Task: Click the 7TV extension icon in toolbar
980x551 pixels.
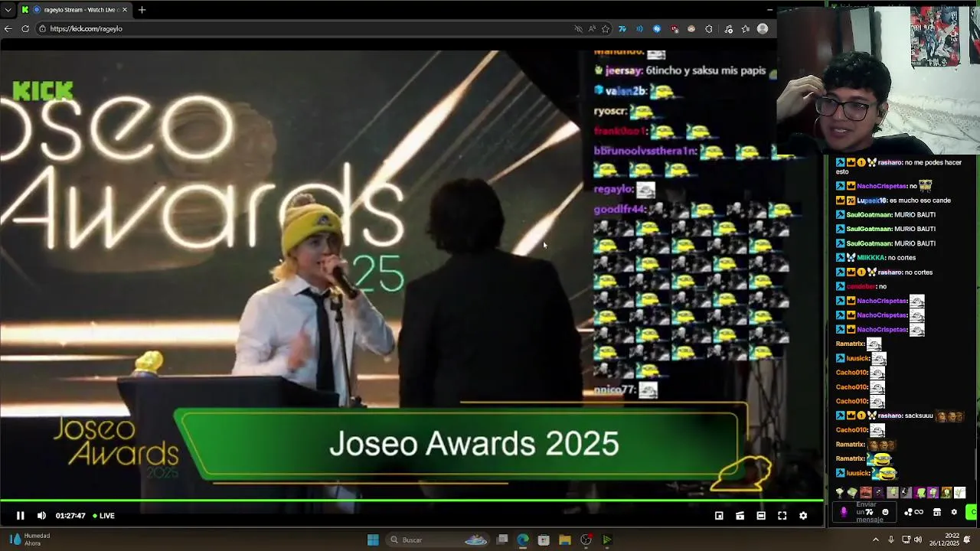Action: (x=622, y=29)
